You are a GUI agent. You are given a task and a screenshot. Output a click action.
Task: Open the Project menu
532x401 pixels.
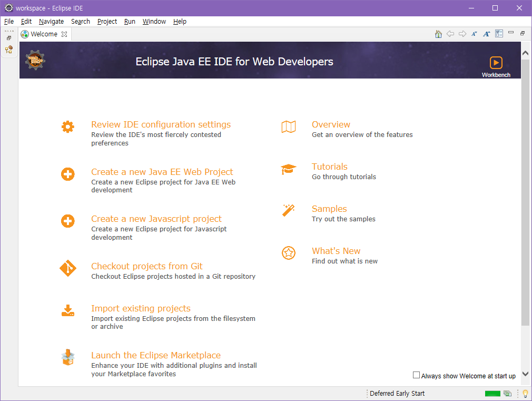pyautogui.click(x=107, y=22)
